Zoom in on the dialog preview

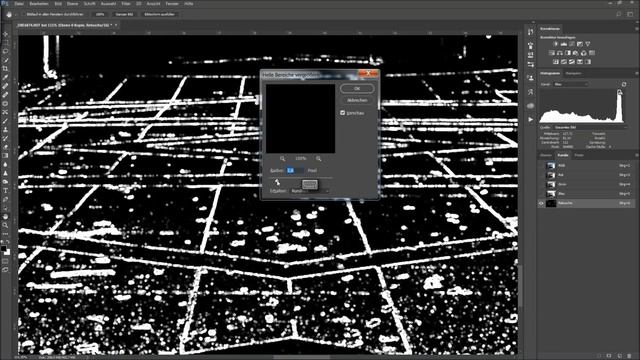318,158
